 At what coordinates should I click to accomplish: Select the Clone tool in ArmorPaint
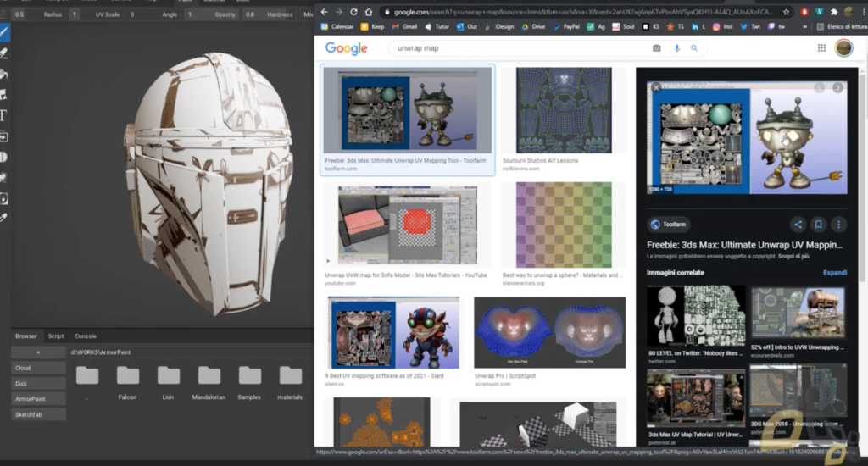(4, 136)
